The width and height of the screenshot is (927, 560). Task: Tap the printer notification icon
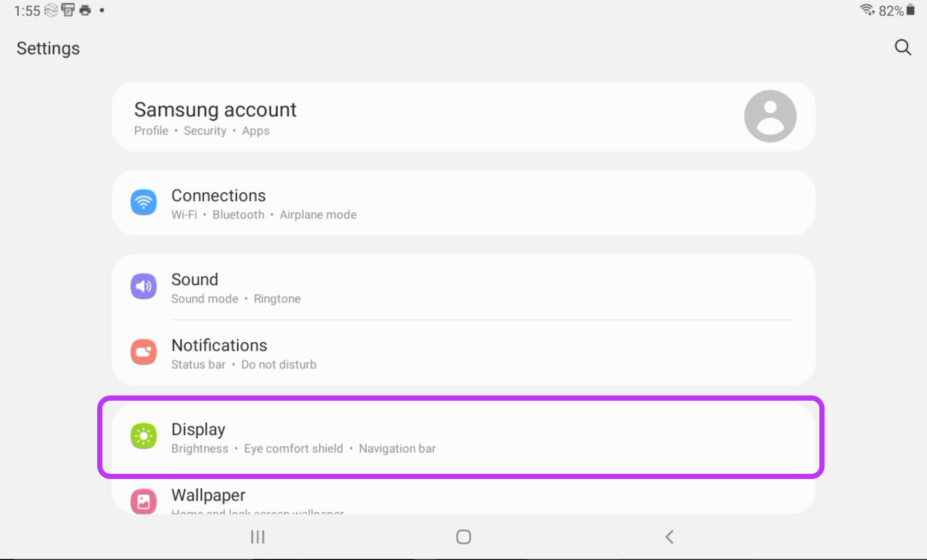tap(85, 10)
